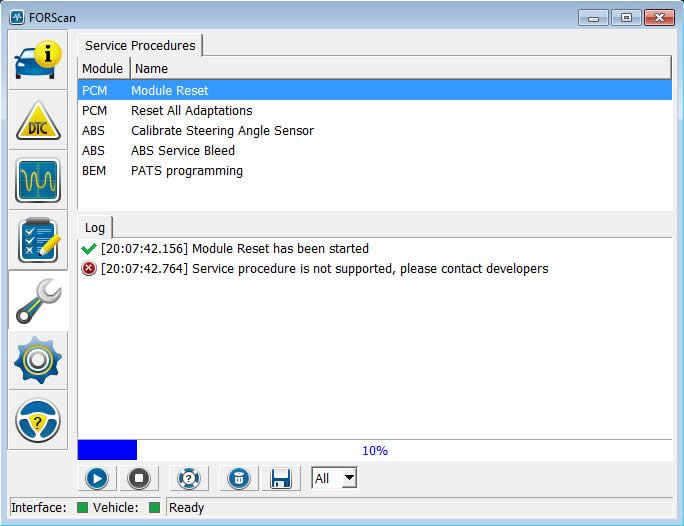Select Reset All Adaptations procedure
Image resolution: width=684 pixels, height=526 pixels.
tap(191, 110)
